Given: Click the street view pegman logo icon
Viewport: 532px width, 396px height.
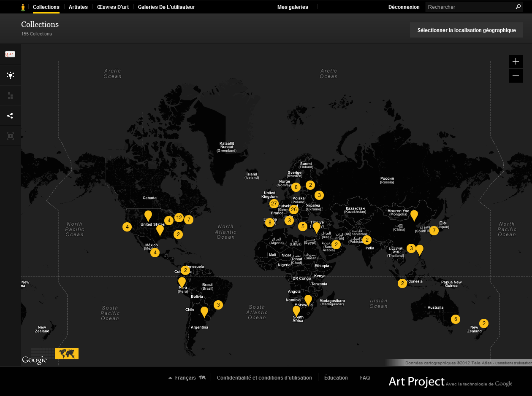Looking at the screenshot, I should click(x=23, y=7).
